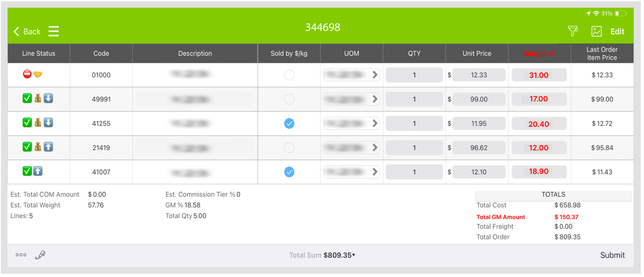Open the image chart icon beside Edit

[596, 31]
